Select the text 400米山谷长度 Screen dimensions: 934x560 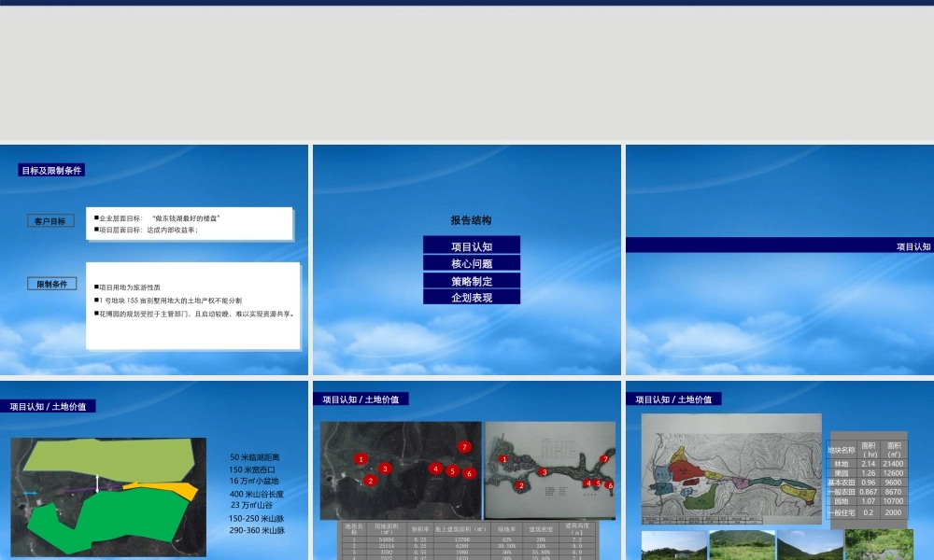[257, 494]
